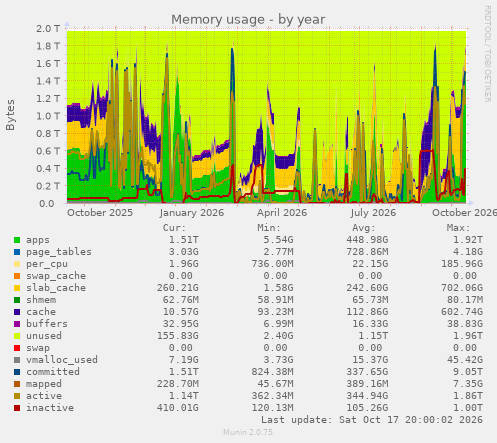Click the 'Max:' column header
The width and height of the screenshot is (497, 443).
point(459,228)
